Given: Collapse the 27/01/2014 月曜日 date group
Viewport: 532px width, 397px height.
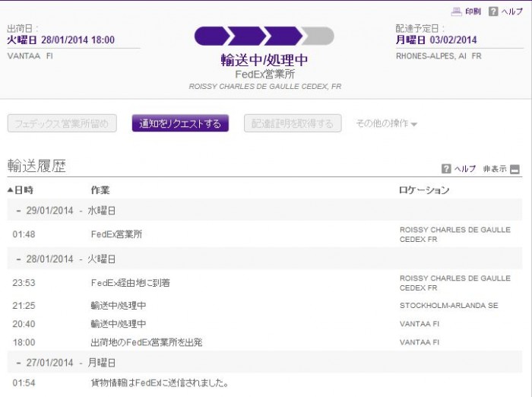Looking at the screenshot, I should (x=18, y=363).
